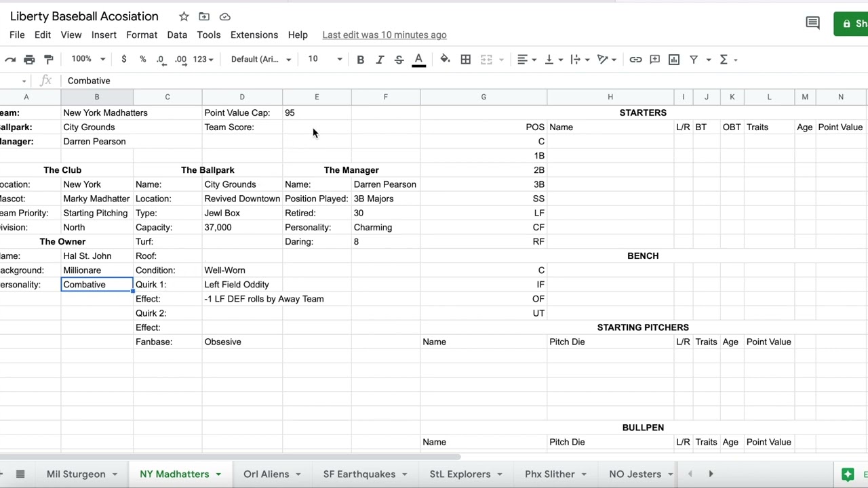Image resolution: width=868 pixels, height=488 pixels.
Task: Open the Help menu
Action: pyautogui.click(x=298, y=35)
